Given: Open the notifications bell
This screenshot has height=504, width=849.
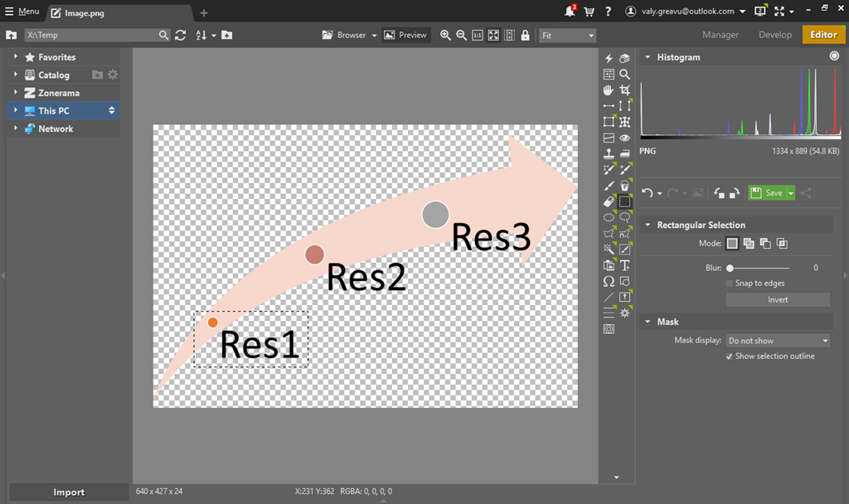Looking at the screenshot, I should [x=570, y=12].
